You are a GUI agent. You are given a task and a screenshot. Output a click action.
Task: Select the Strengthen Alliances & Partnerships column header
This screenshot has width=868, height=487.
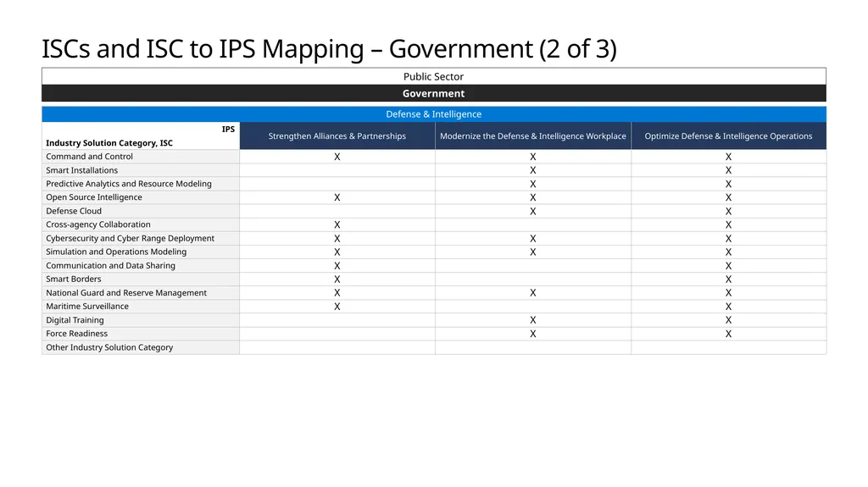337,136
